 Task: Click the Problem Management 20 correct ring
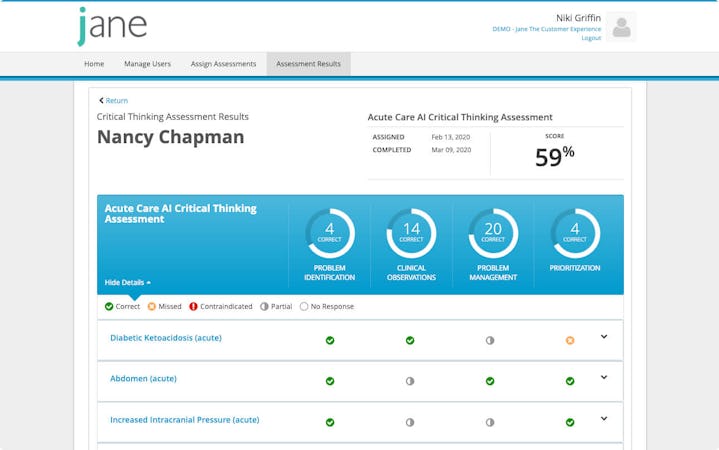point(493,233)
